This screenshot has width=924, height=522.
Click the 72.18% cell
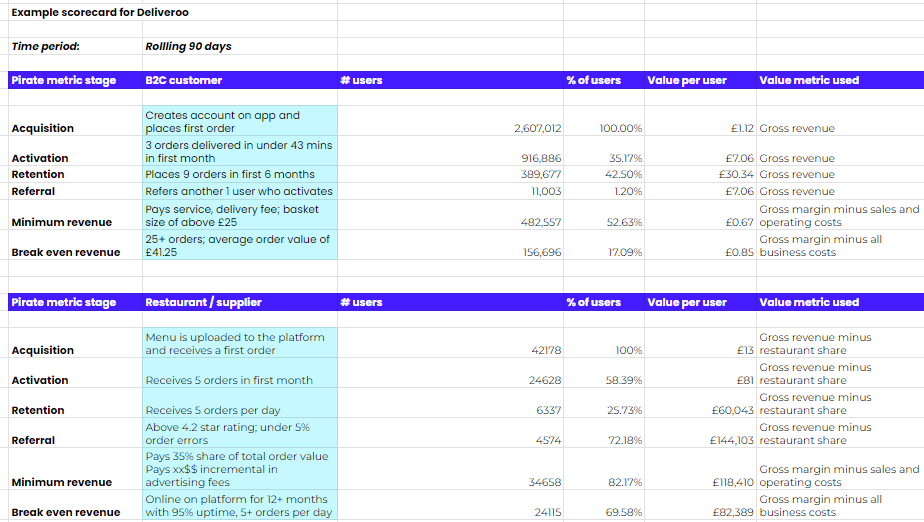click(x=604, y=433)
